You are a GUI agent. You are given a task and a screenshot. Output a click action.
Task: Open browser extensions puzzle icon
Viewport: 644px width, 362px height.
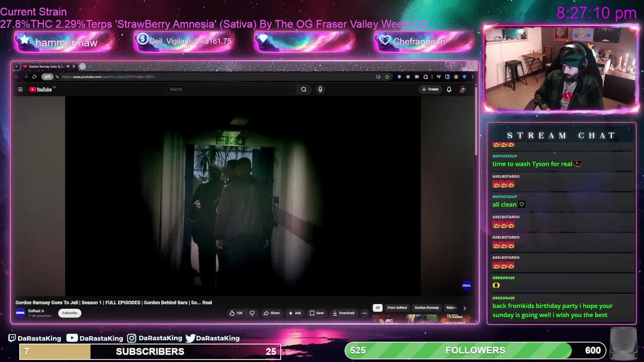coord(426,77)
